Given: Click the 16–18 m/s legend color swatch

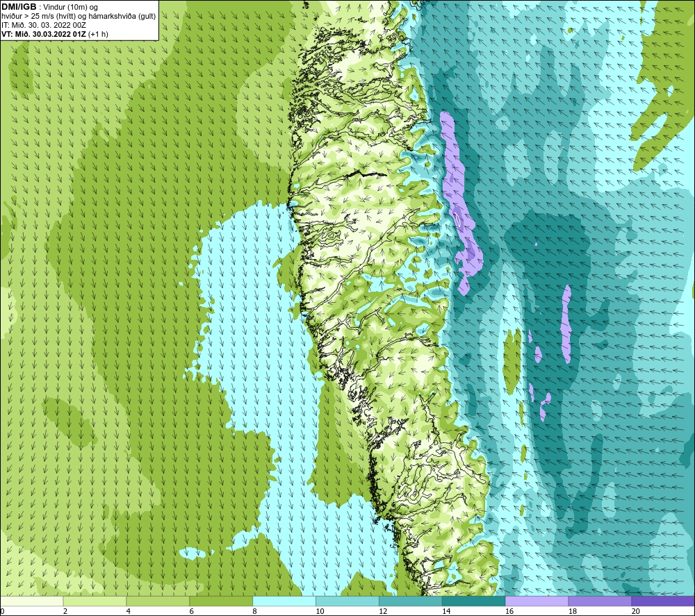Looking at the screenshot, I should click(x=537, y=601).
